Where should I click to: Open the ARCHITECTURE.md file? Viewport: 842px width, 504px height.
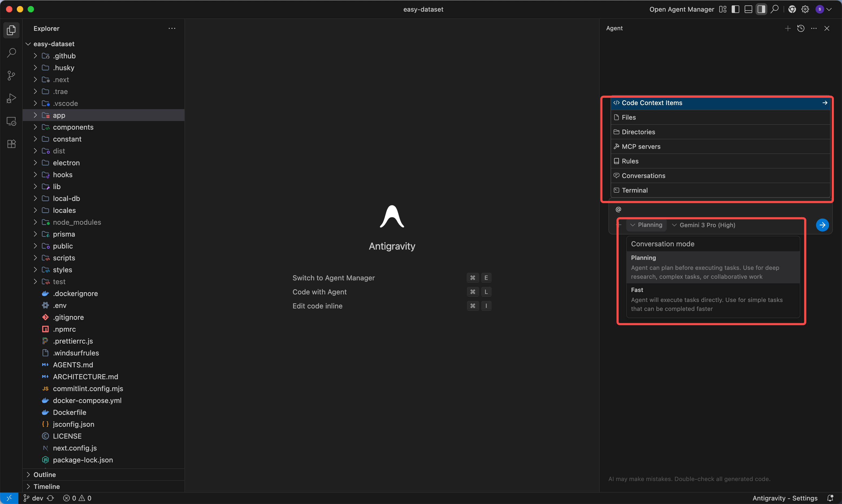click(85, 377)
